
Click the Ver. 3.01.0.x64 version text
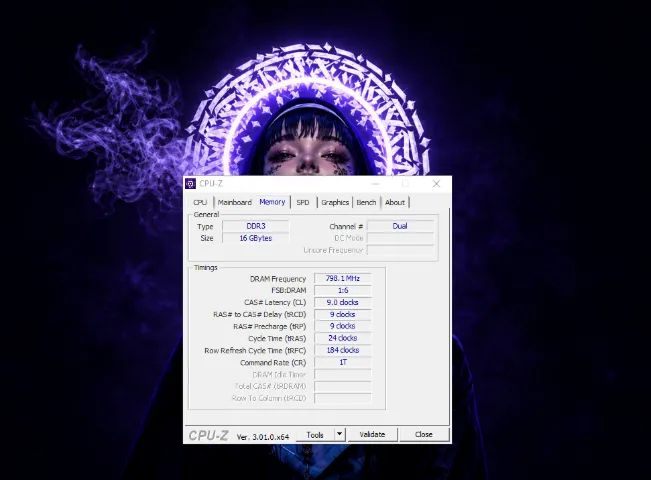click(263, 437)
